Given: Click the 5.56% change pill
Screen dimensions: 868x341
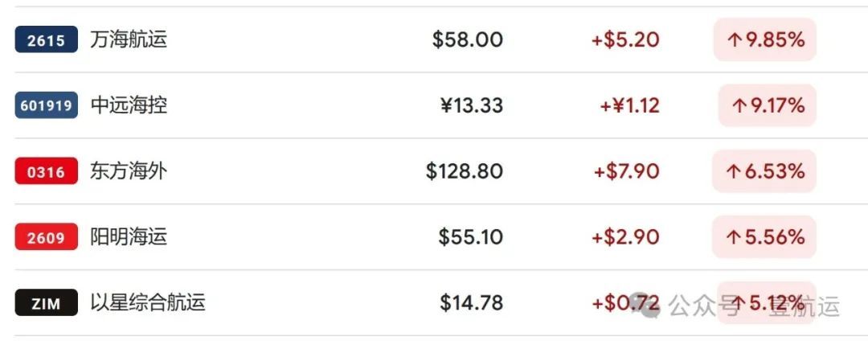Looking at the screenshot, I should (764, 237).
